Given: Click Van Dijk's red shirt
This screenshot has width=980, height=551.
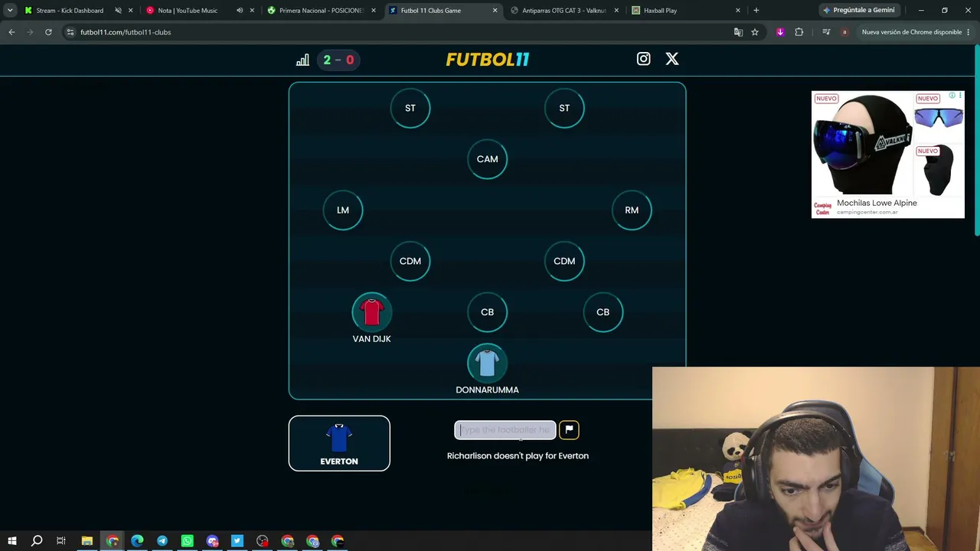Looking at the screenshot, I should tap(371, 312).
